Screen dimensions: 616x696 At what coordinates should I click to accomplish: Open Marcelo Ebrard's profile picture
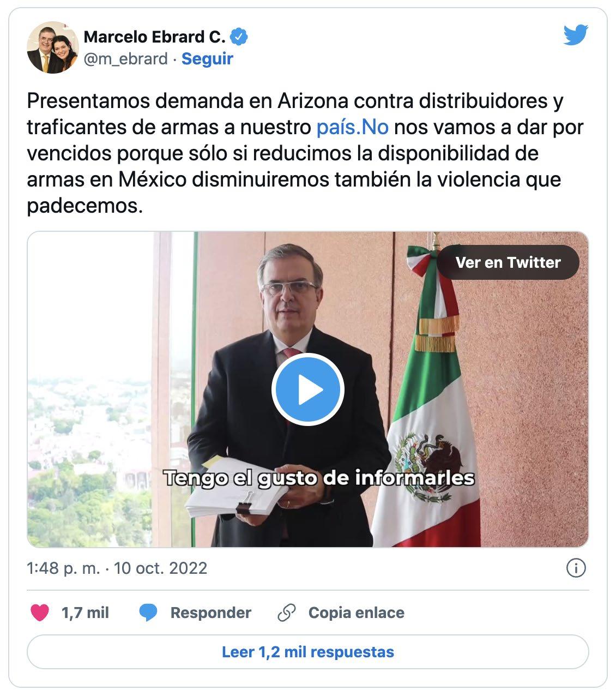pos(53,48)
